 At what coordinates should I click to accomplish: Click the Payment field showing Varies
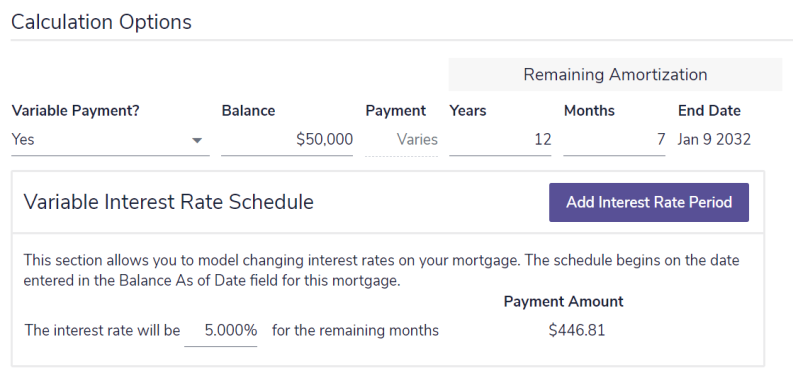click(x=402, y=140)
